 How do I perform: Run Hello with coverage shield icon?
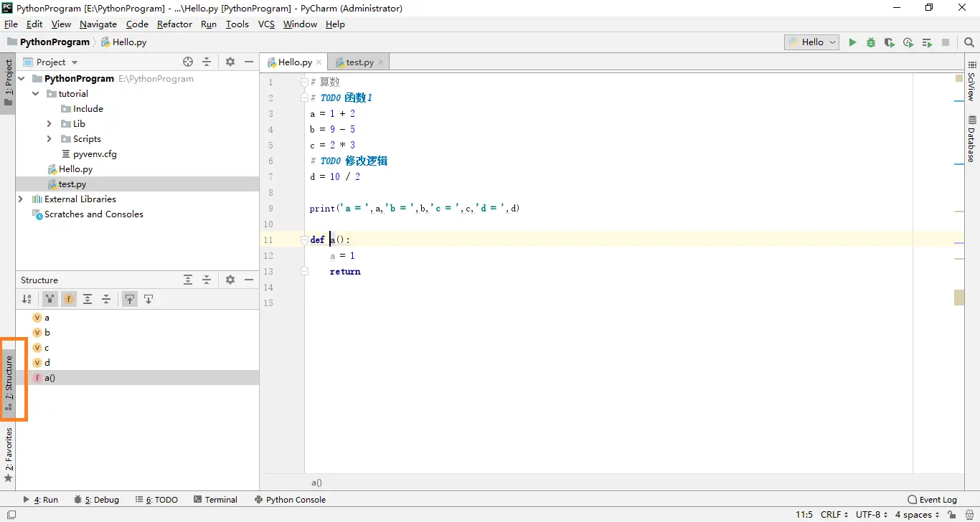pyautogui.click(x=890, y=42)
